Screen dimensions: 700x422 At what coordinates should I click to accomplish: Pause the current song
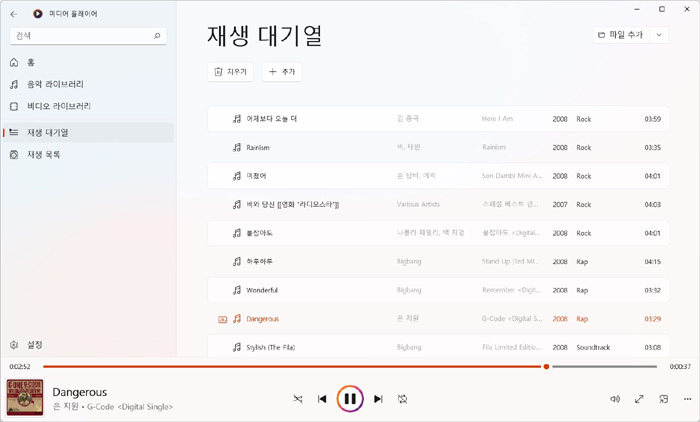(350, 399)
